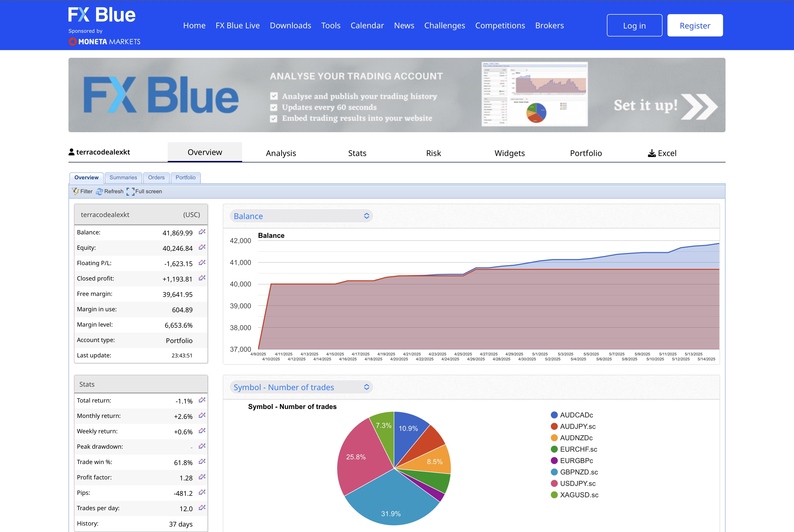This screenshot has width=794, height=532.
Task: Switch to the Summaries sub-tab
Action: [x=123, y=178]
